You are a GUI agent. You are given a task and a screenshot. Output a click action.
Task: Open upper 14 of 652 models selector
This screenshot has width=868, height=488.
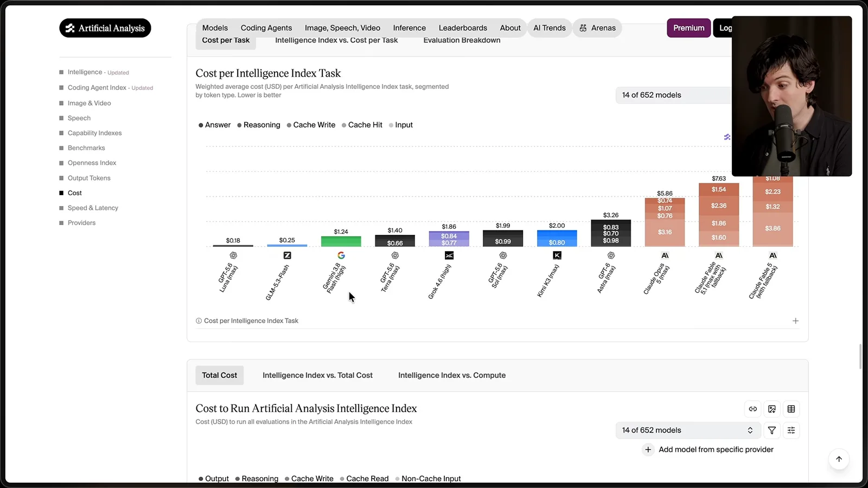pos(673,95)
